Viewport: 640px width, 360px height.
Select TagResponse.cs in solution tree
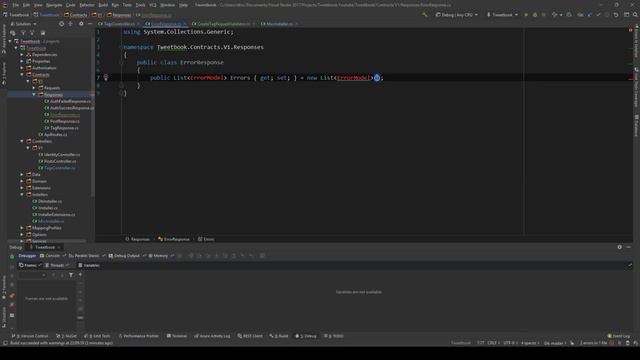[x=61, y=128]
